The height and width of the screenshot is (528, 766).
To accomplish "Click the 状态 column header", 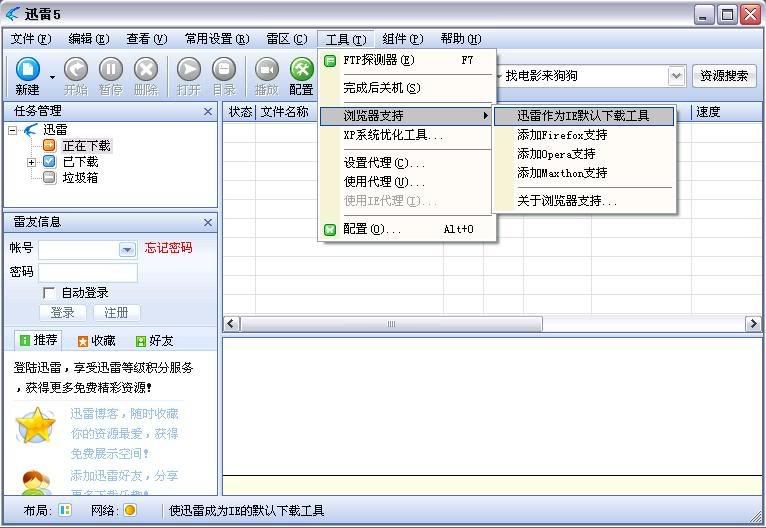I will (240, 112).
